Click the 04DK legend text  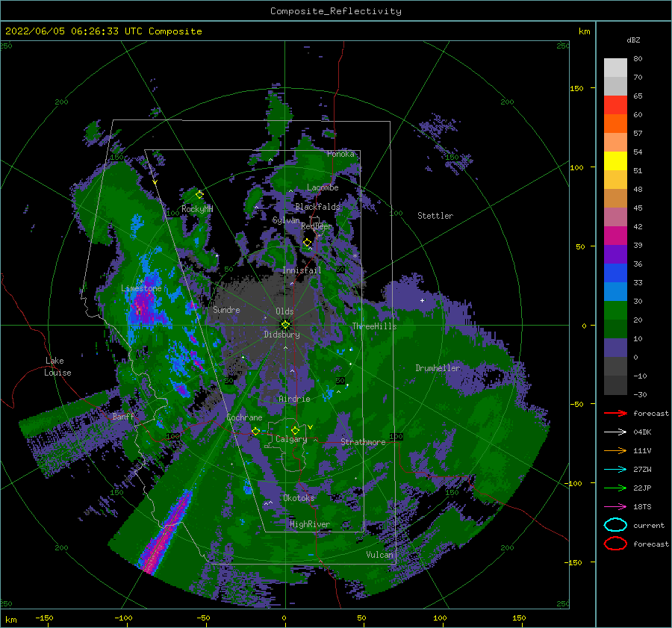642,432
